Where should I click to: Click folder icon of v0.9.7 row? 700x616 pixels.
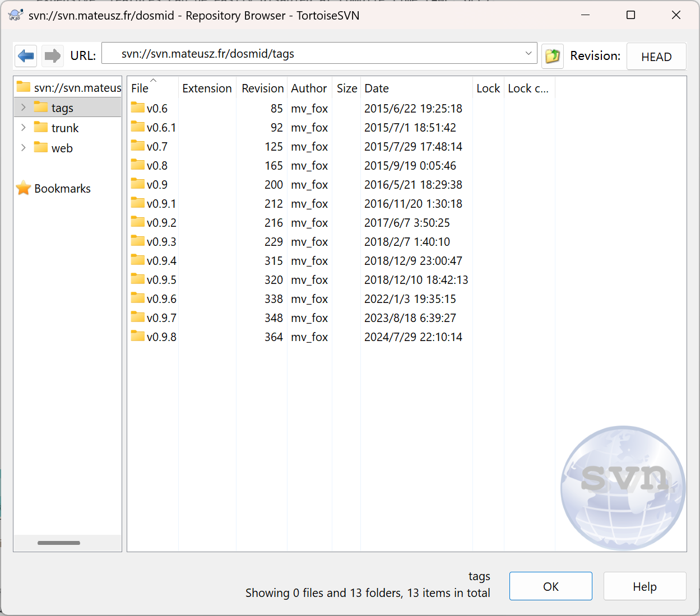[x=138, y=317]
